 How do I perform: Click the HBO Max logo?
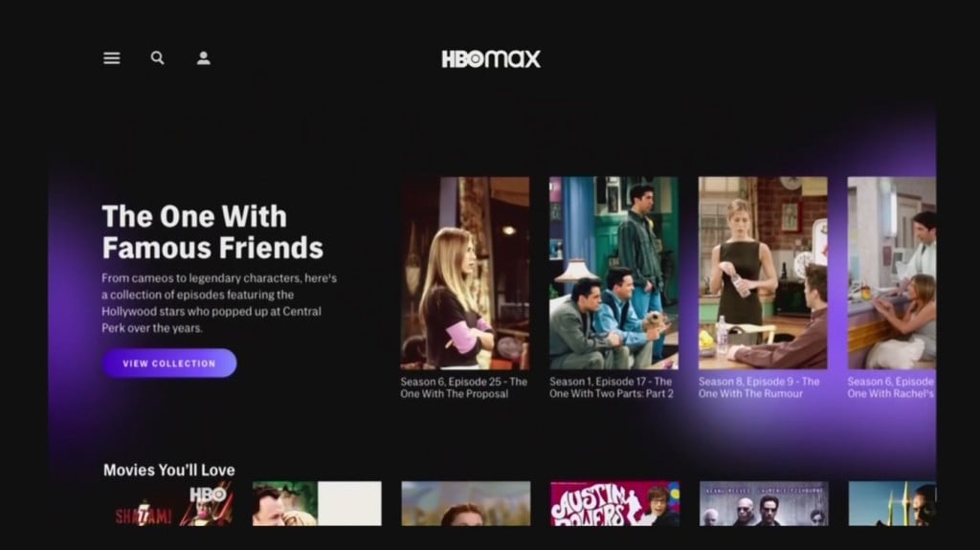pyautogui.click(x=491, y=58)
